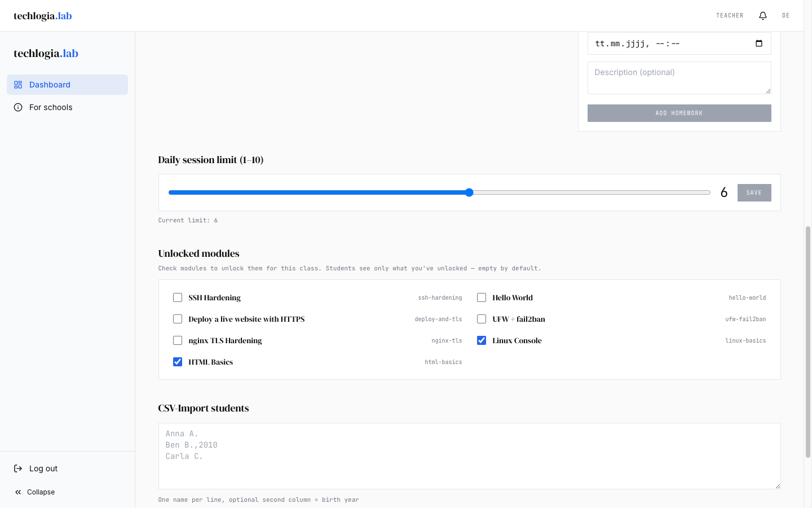This screenshot has width=812, height=508.
Task: Uncheck the Linux Console module
Action: (482, 340)
